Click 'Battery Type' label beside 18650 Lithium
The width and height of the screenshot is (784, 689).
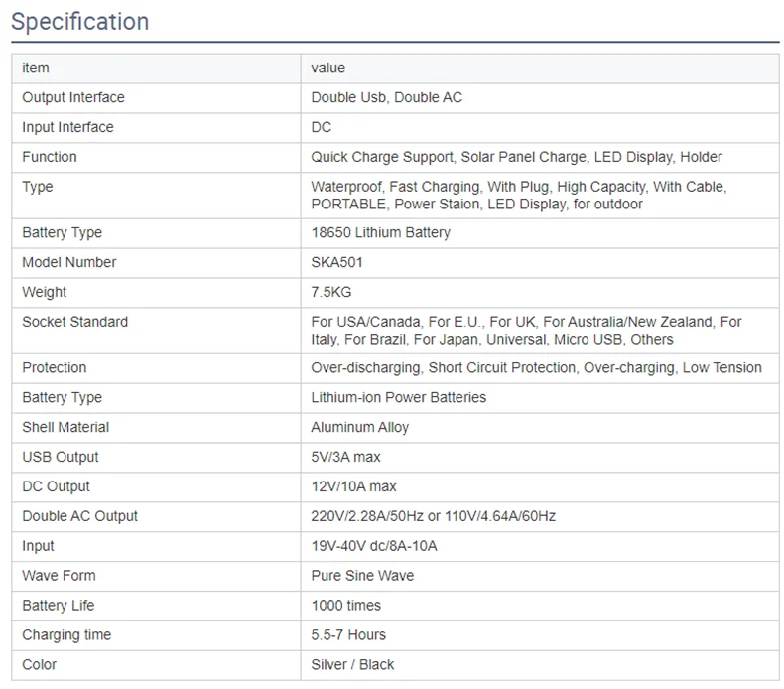(x=62, y=232)
